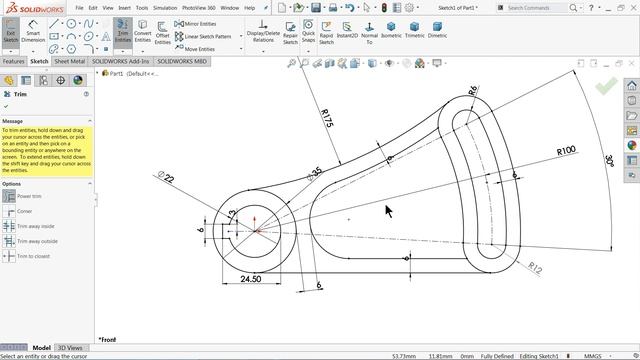Switch to Dimetric view
This screenshot has width=640, height=360.
[x=437, y=31]
